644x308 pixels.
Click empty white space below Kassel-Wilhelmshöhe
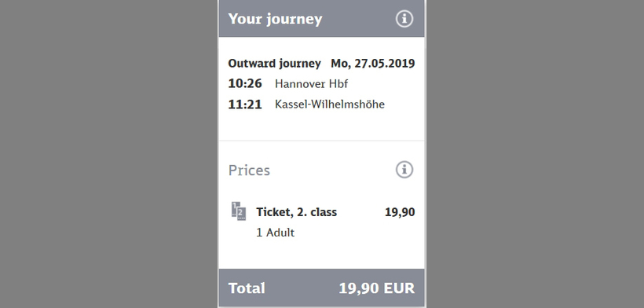point(321,126)
